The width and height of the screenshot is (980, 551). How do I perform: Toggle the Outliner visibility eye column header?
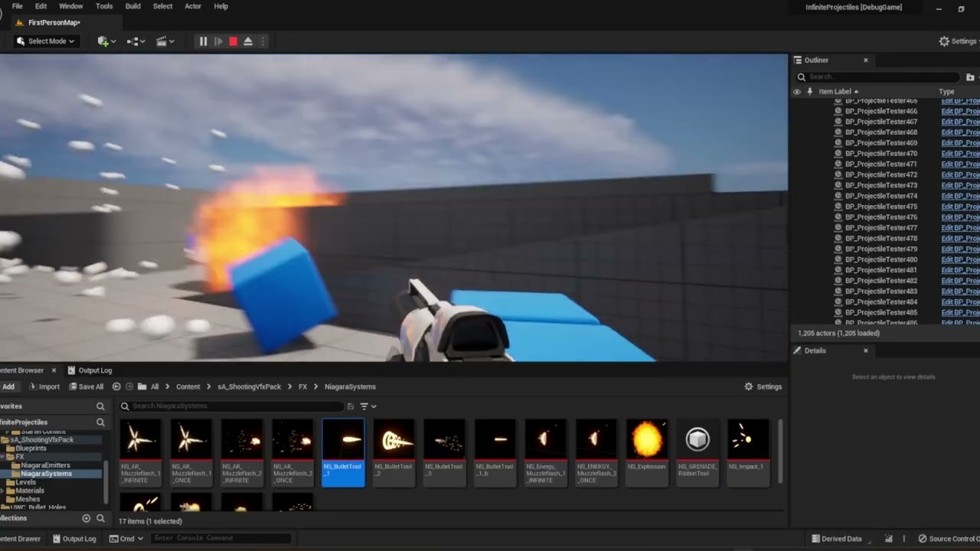point(796,92)
